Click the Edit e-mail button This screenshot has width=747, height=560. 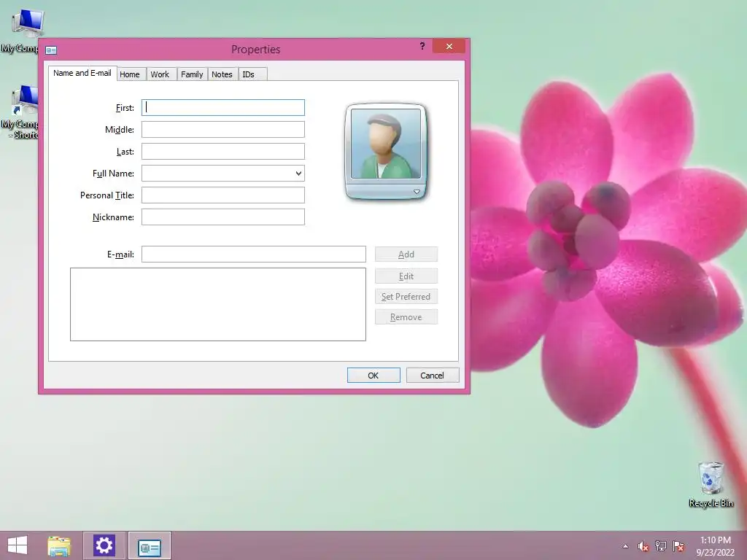406,276
